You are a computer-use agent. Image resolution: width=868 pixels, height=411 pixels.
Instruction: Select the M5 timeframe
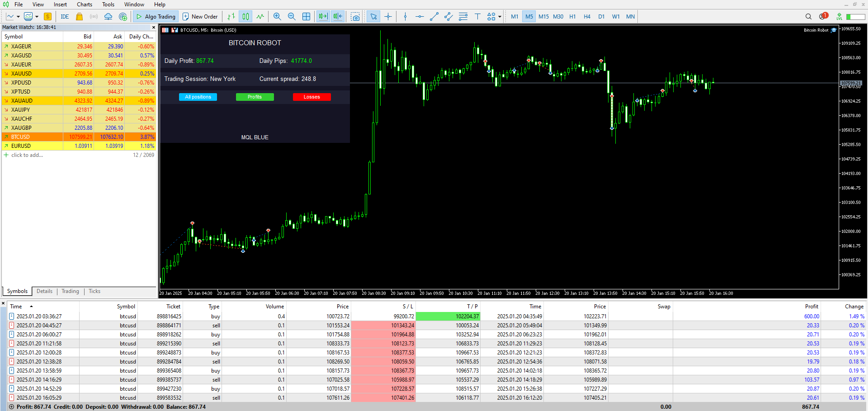pos(529,17)
